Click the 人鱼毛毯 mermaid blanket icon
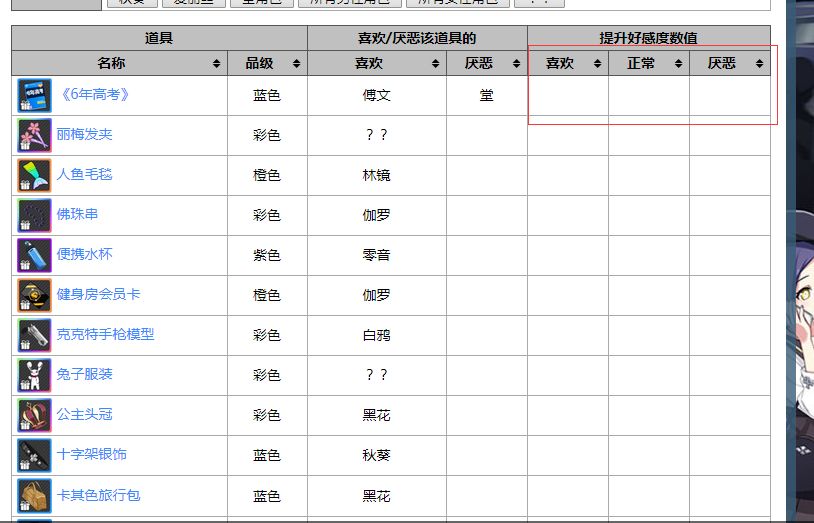 34,176
